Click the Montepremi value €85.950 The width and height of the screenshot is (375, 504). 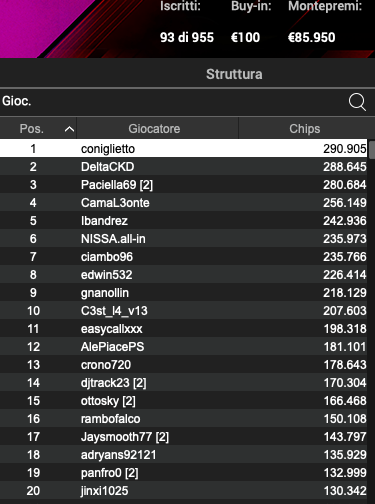pos(312,37)
